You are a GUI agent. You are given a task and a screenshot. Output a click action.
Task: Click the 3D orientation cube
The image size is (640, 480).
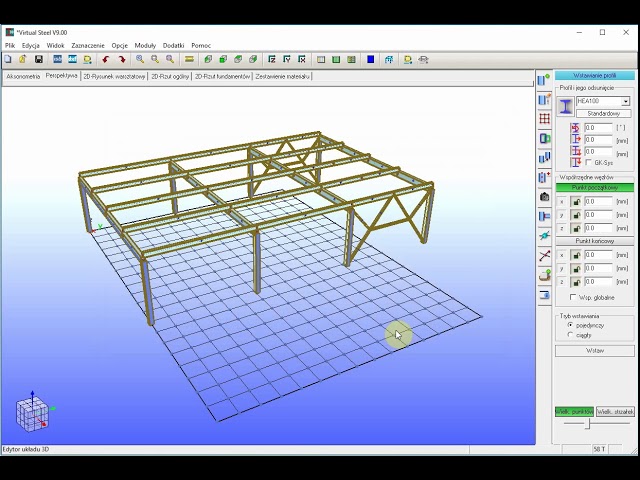(33, 413)
